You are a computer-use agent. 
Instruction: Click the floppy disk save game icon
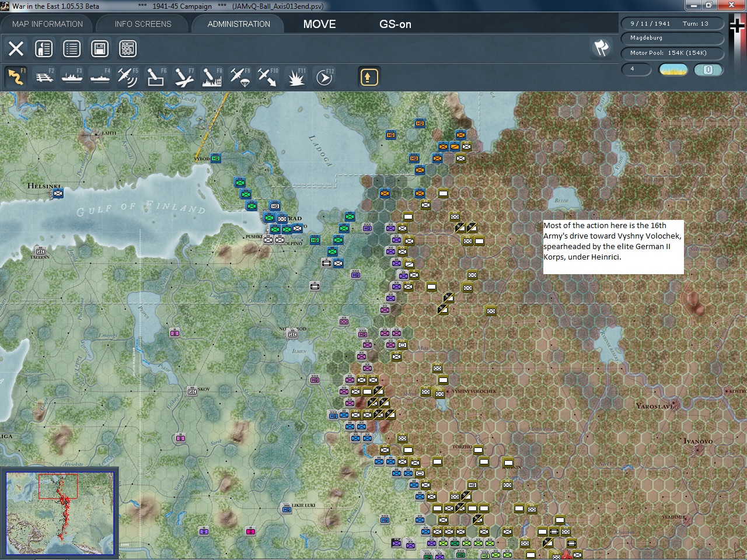click(100, 48)
